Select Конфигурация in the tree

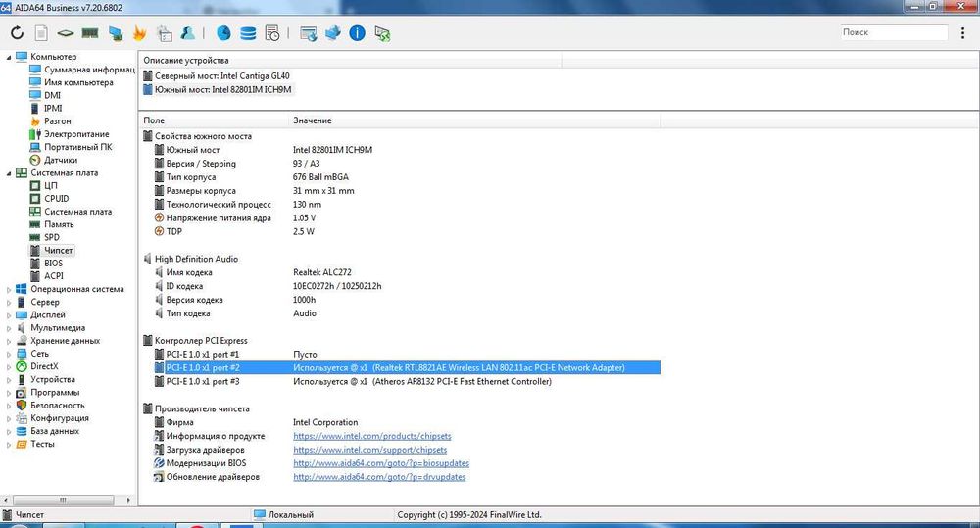52,418
